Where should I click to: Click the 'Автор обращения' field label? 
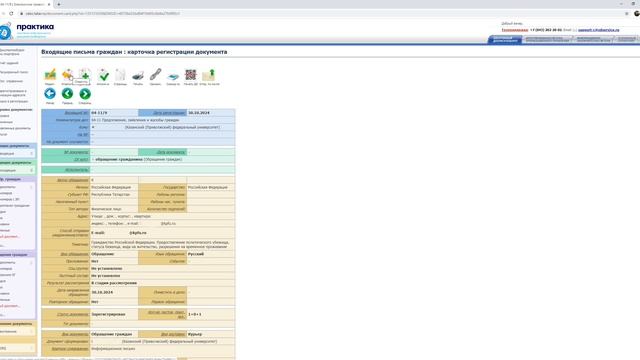pyautogui.click(x=73, y=180)
